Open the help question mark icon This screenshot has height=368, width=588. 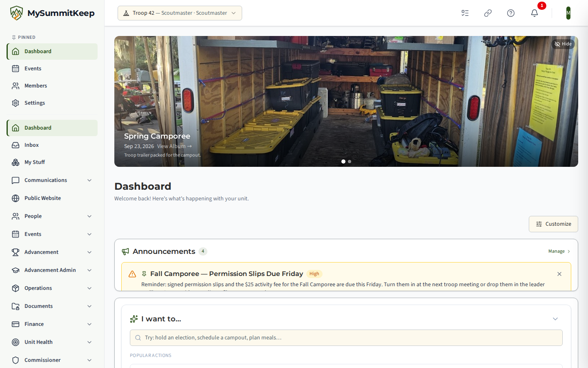pyautogui.click(x=511, y=13)
